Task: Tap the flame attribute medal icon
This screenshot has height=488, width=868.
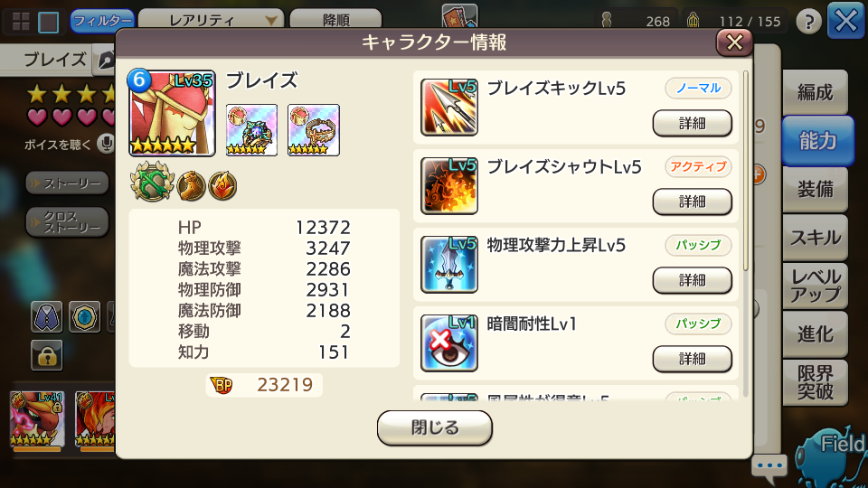Action: tap(222, 186)
